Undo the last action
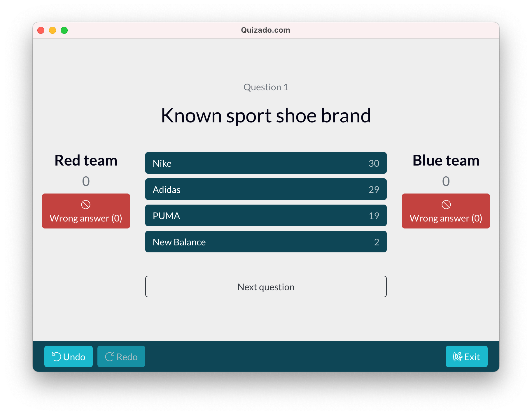Screen dimensions: 532x415 pyautogui.click(x=69, y=356)
